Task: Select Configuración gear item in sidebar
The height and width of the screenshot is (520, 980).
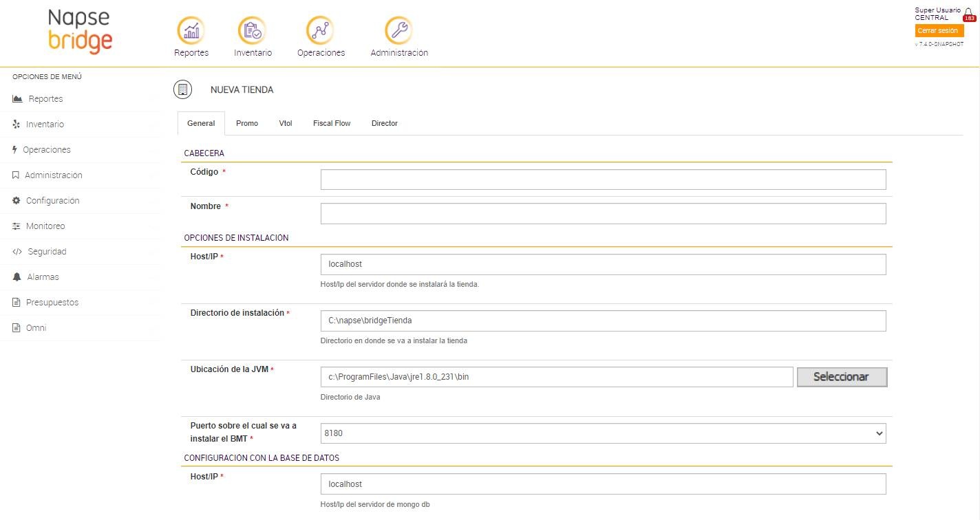Action: tap(52, 201)
